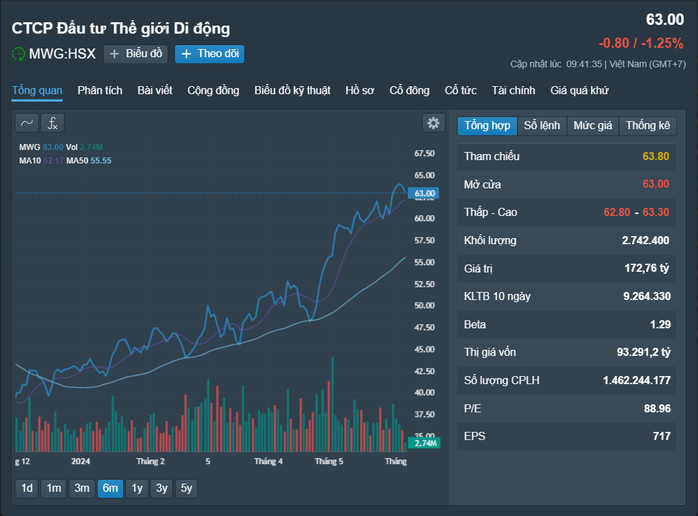Viewport: 698px width, 516px height.
Task: Click the Vol legend value 2,74M
Action: coord(92,147)
